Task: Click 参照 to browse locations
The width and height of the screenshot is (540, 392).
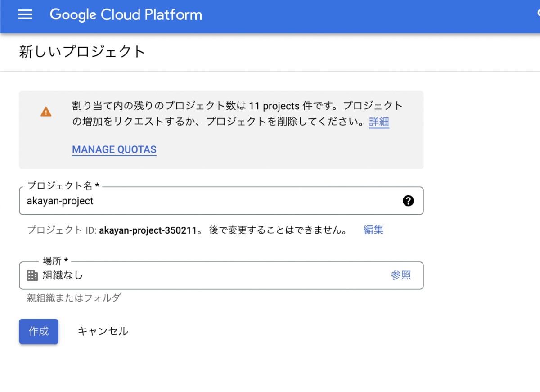Action: tap(400, 275)
